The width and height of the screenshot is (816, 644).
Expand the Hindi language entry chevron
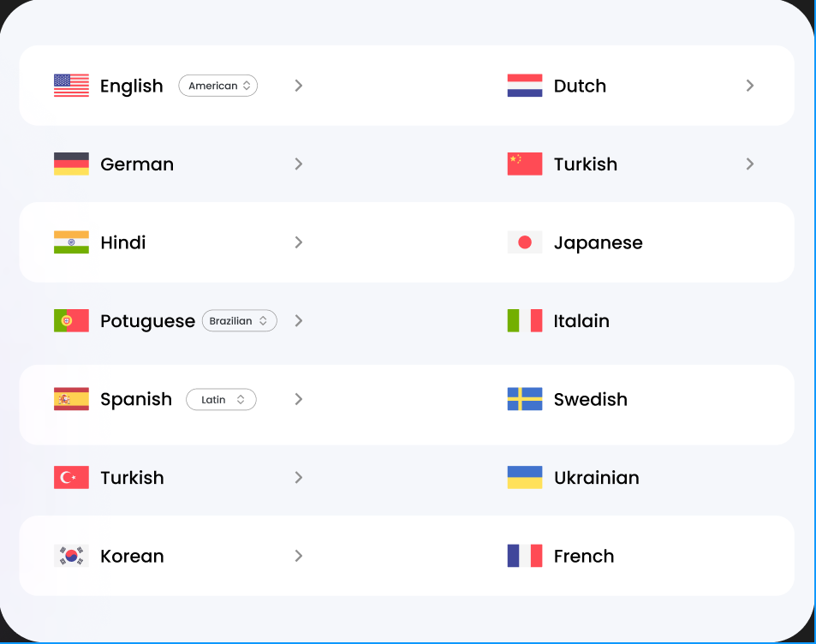pos(298,242)
